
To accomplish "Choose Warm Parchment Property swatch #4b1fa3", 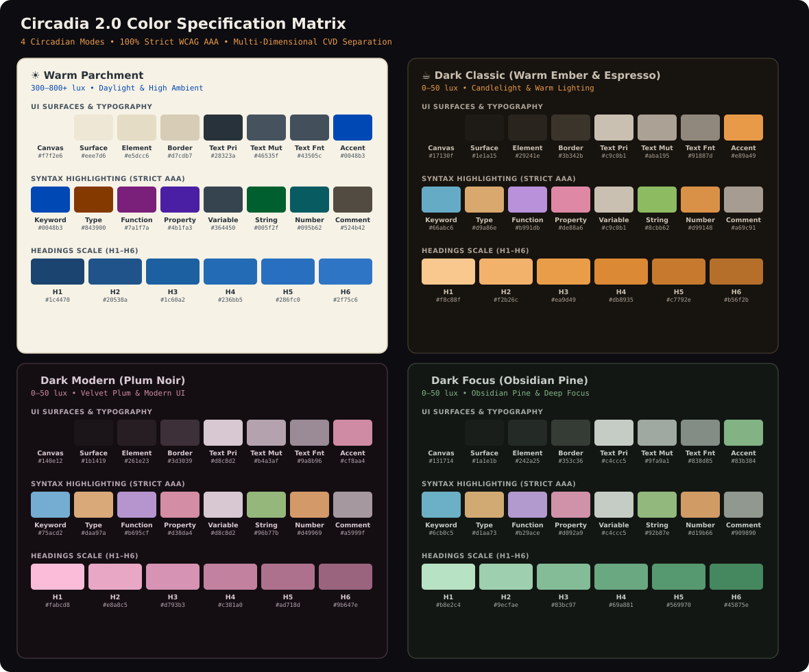I will click(180, 200).
